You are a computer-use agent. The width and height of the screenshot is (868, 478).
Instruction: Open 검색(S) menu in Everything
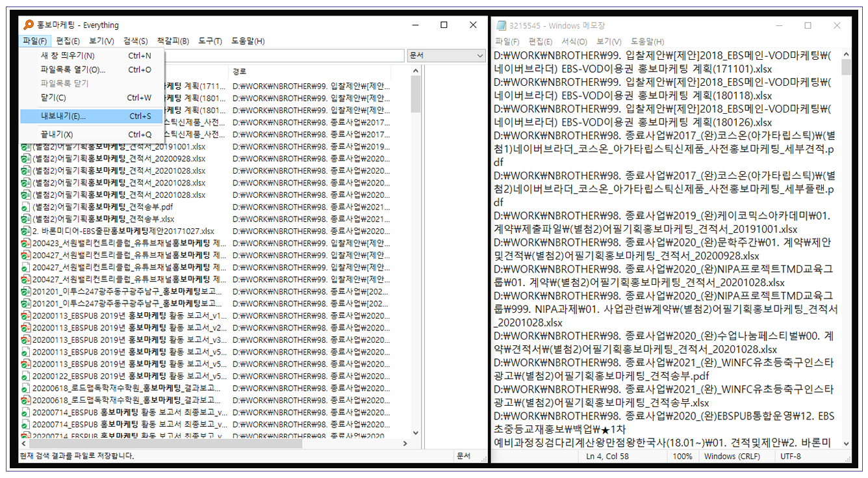(135, 41)
